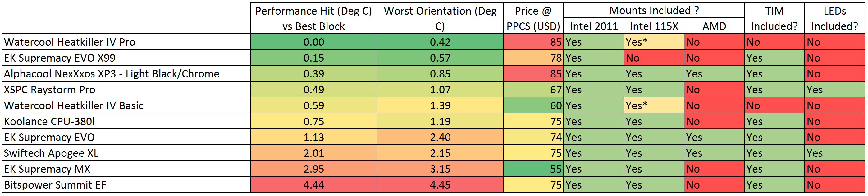Image resolution: width=868 pixels, height=196 pixels.
Task: Select the TIM Included? header cell
Action: click(x=775, y=18)
